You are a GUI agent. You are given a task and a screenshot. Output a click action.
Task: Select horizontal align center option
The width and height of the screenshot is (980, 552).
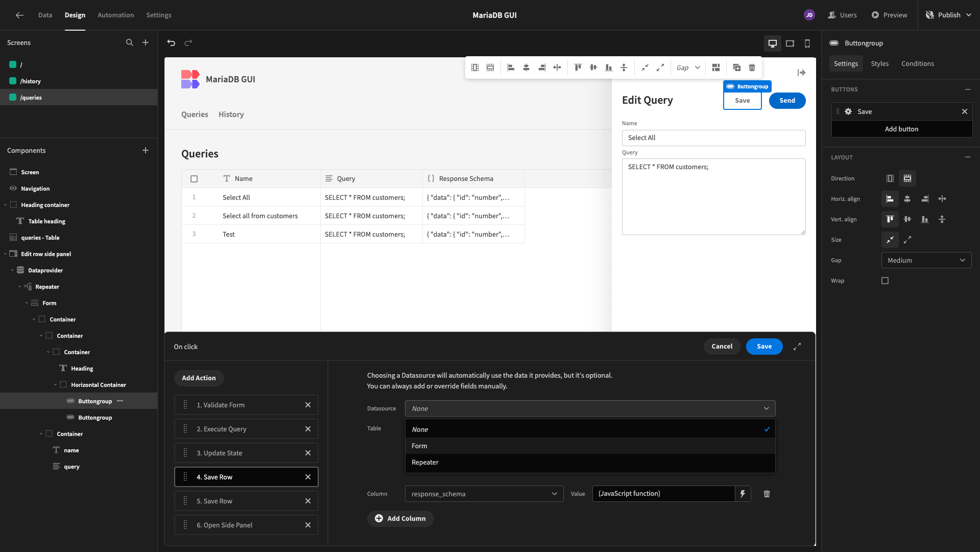click(907, 199)
